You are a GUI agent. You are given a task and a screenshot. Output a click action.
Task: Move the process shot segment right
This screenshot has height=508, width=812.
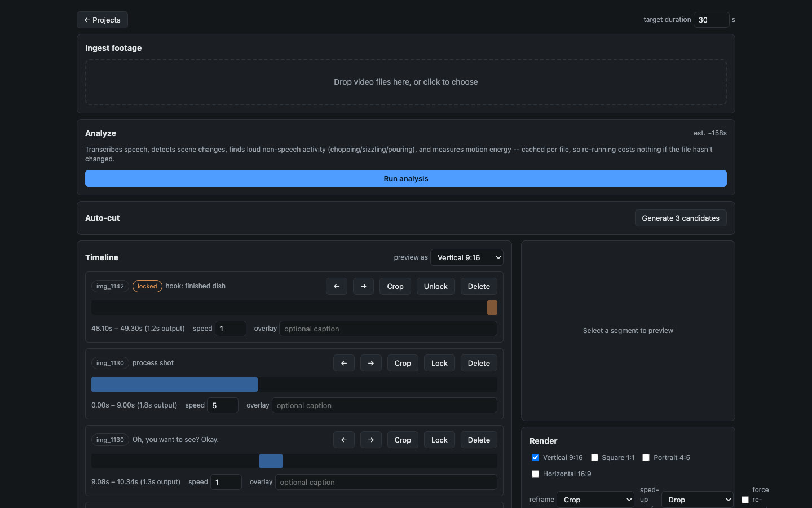pos(370,363)
